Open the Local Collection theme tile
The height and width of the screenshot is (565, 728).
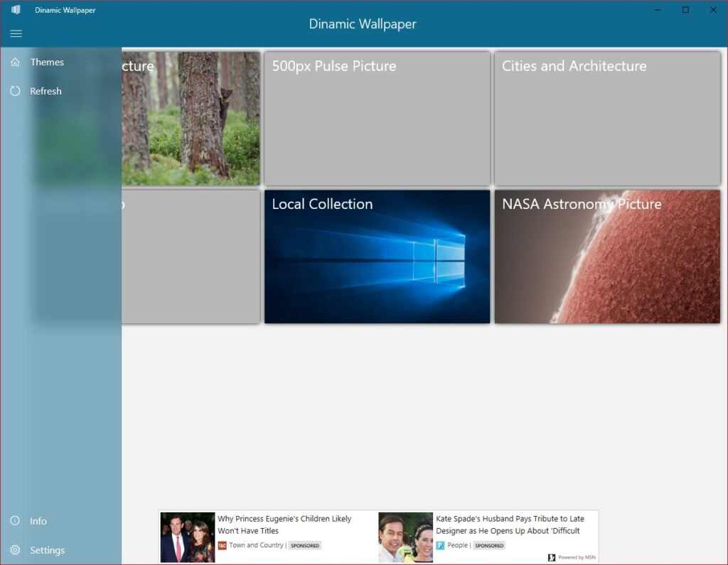(x=377, y=257)
